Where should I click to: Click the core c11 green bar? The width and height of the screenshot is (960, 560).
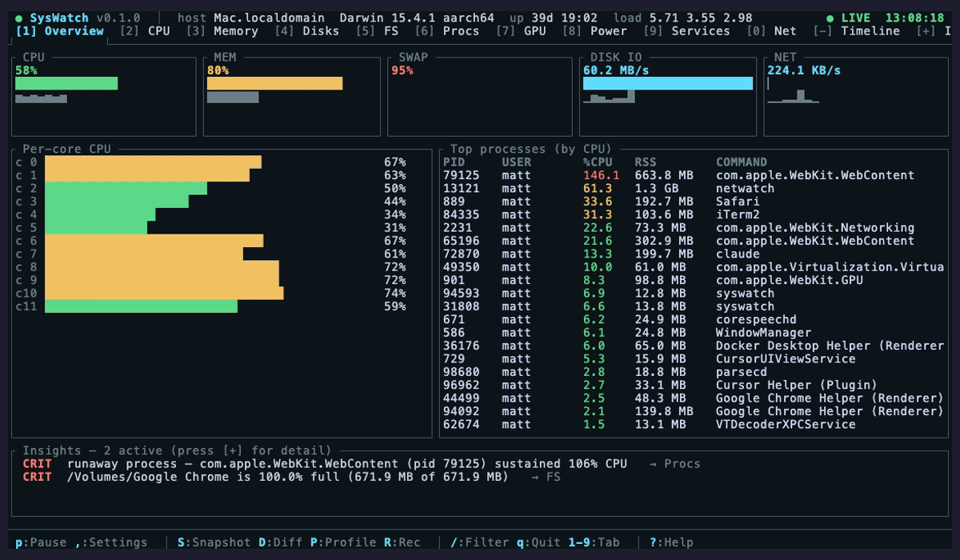point(141,306)
